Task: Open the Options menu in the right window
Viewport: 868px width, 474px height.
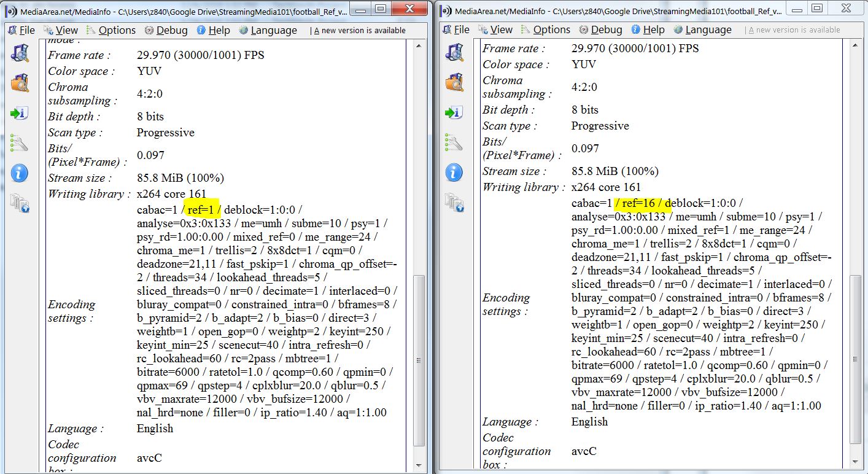Action: tap(546, 29)
